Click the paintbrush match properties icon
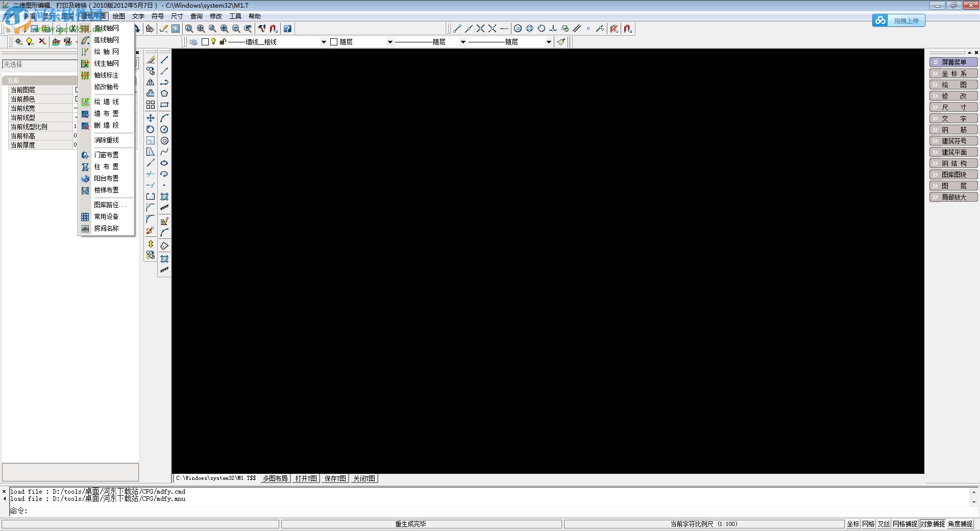Image resolution: width=980 pixels, height=531 pixels. [x=561, y=42]
